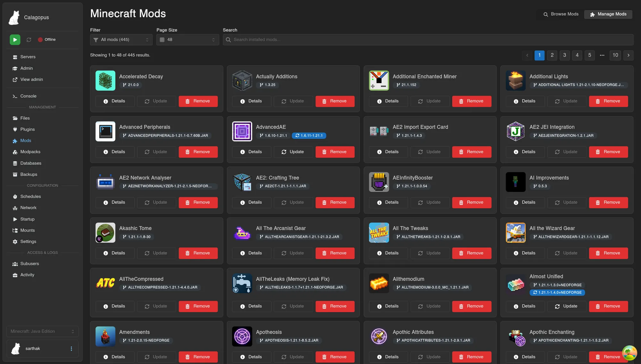Click the AdvancedAE 1.6.11-1.21.1 update badge

[x=309, y=136]
